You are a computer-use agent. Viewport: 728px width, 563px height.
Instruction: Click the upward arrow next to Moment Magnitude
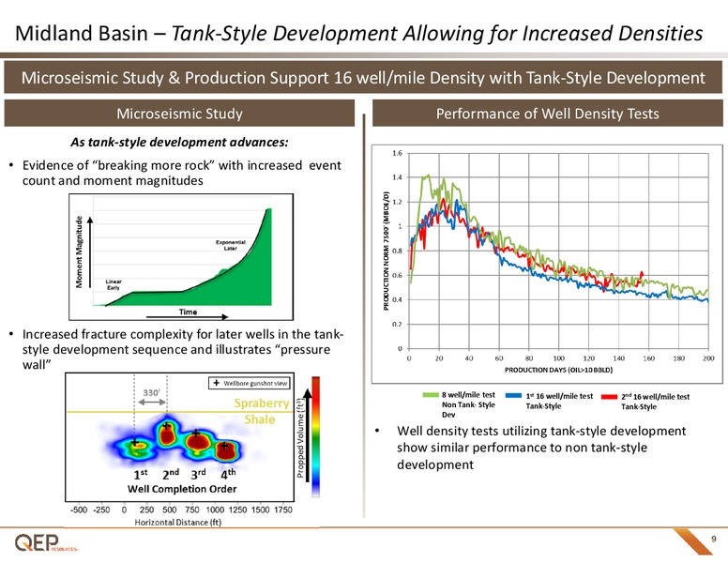(90, 251)
